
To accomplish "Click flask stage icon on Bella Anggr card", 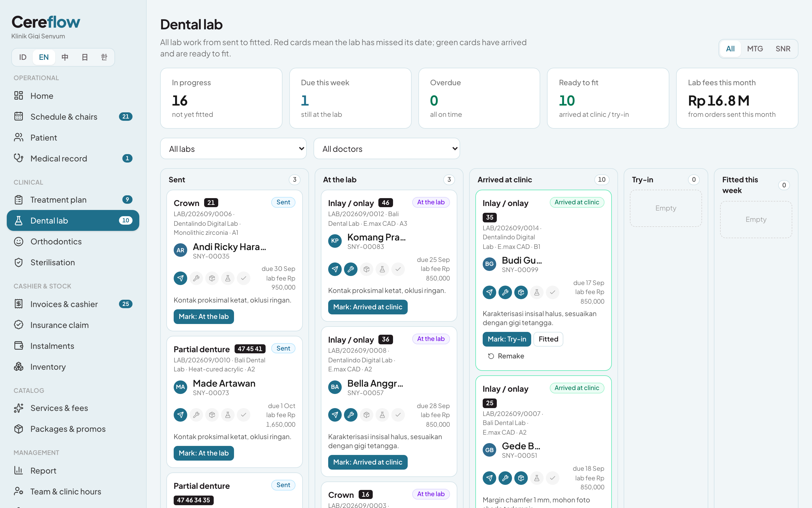I will (x=382, y=415).
